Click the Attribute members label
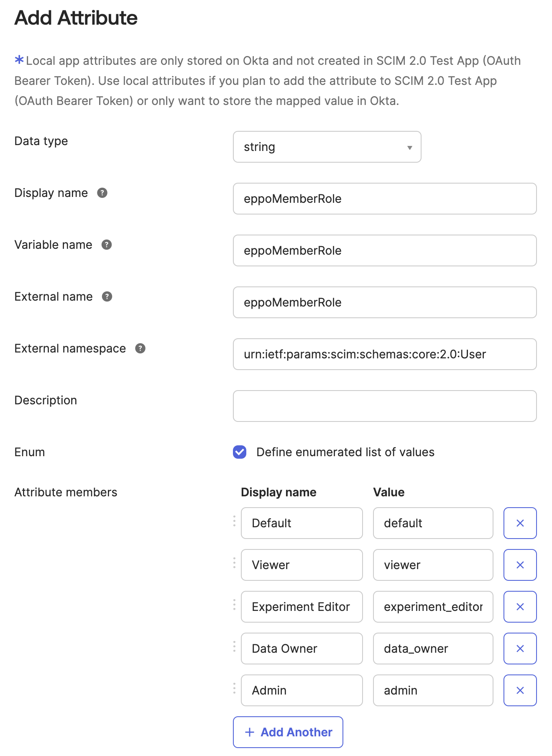This screenshot has height=756, width=552. (66, 492)
